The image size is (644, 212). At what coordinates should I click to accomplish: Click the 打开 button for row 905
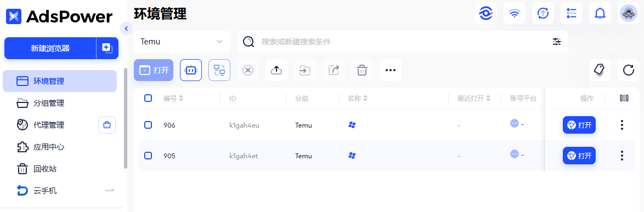click(579, 156)
